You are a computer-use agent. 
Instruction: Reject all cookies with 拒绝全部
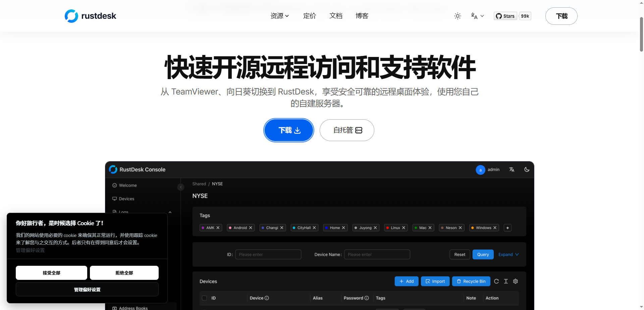coord(124,273)
